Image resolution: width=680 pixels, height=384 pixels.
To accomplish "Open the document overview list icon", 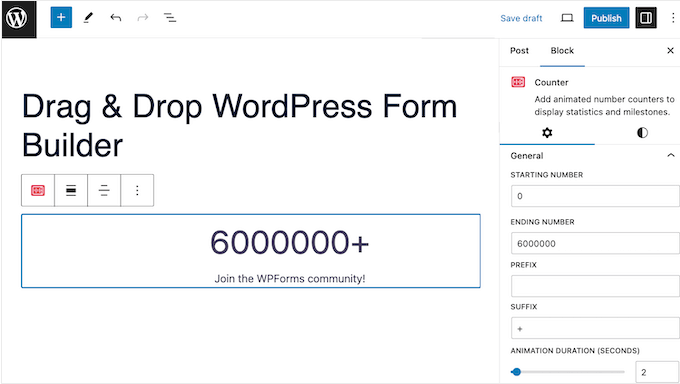I will tap(170, 18).
